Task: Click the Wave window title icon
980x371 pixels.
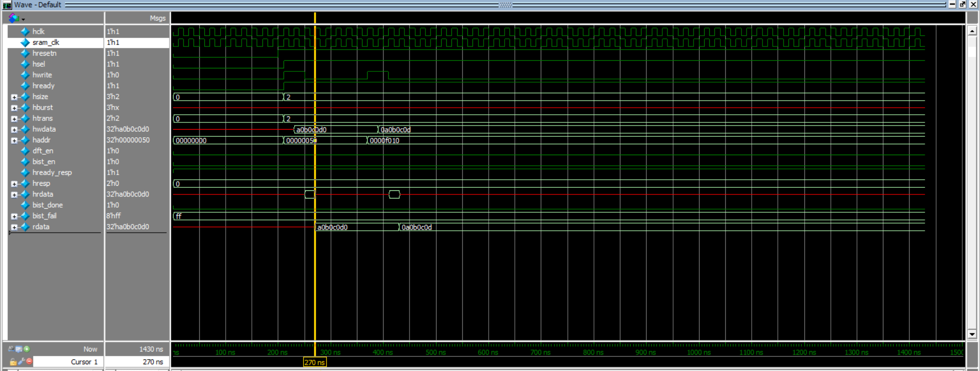Action: point(7,5)
